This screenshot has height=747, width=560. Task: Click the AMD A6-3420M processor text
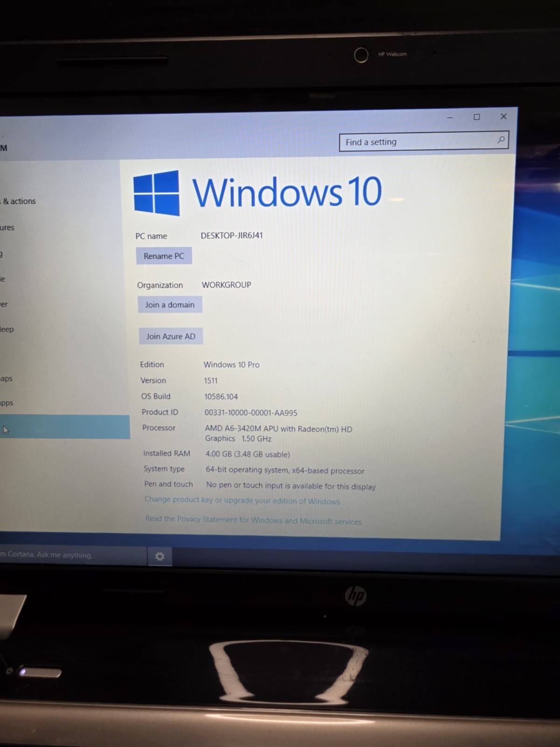[x=279, y=434]
